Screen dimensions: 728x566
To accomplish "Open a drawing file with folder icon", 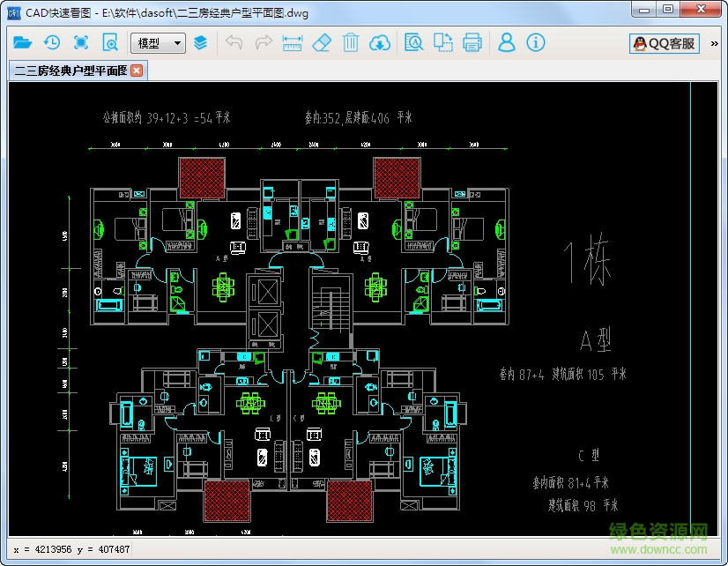I will pos(23,42).
